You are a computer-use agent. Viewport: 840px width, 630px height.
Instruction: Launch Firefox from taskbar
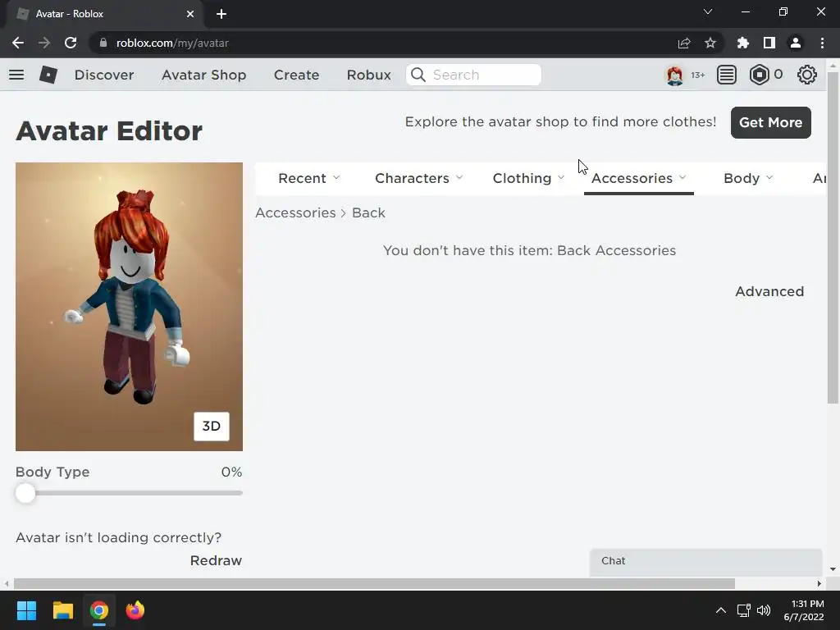point(135,610)
